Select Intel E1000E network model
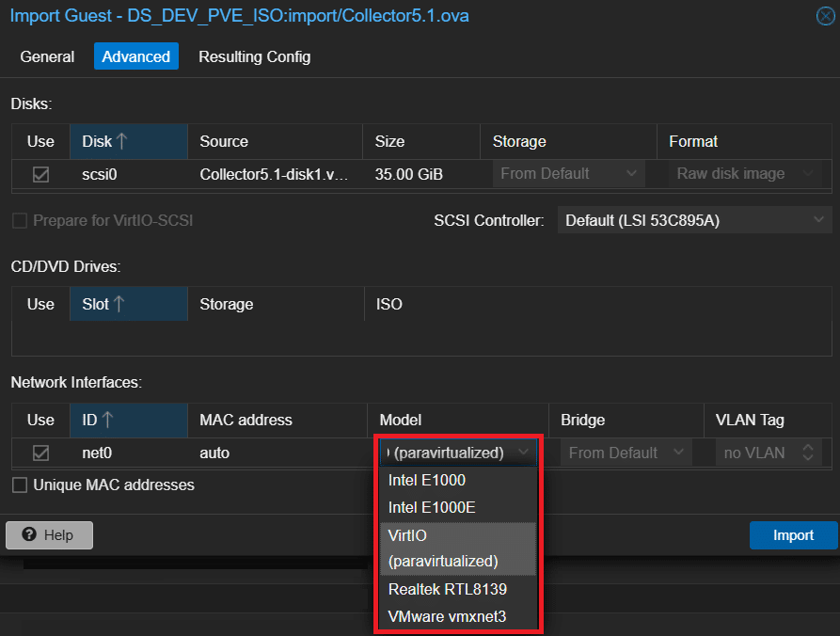Screen dimensions: 840x636 (432, 507)
